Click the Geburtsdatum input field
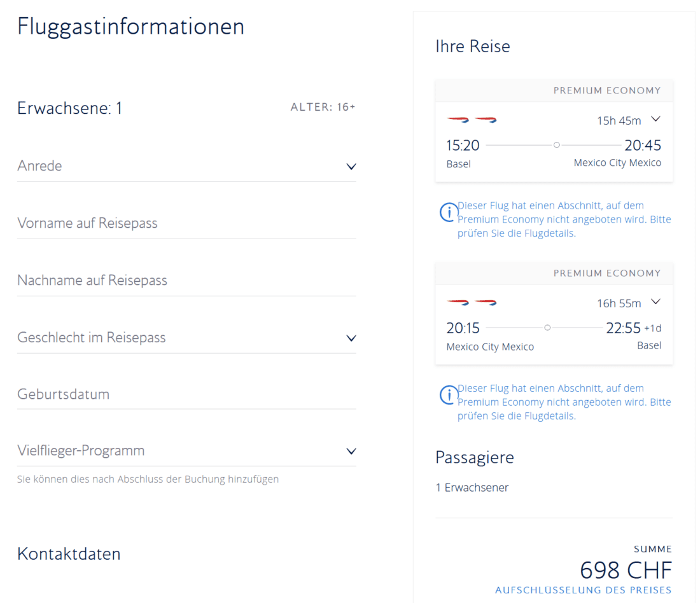Screen dimensions: 700x603 point(186,394)
